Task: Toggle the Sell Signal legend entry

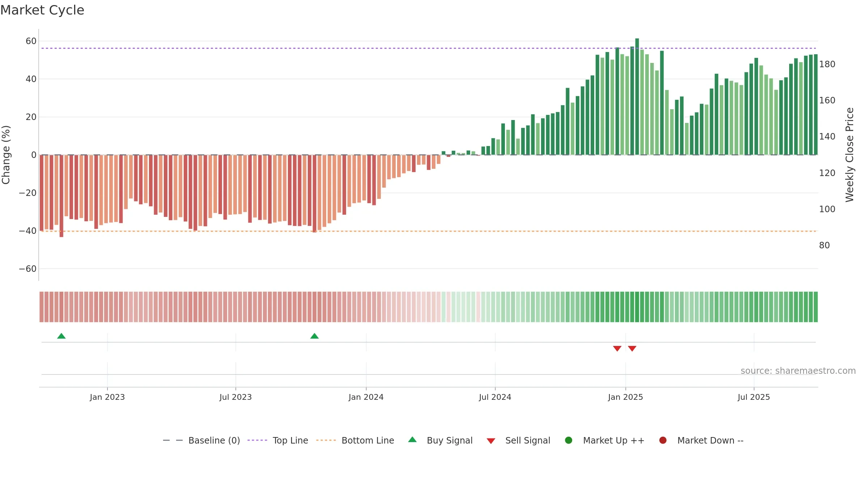Action: tap(518, 440)
